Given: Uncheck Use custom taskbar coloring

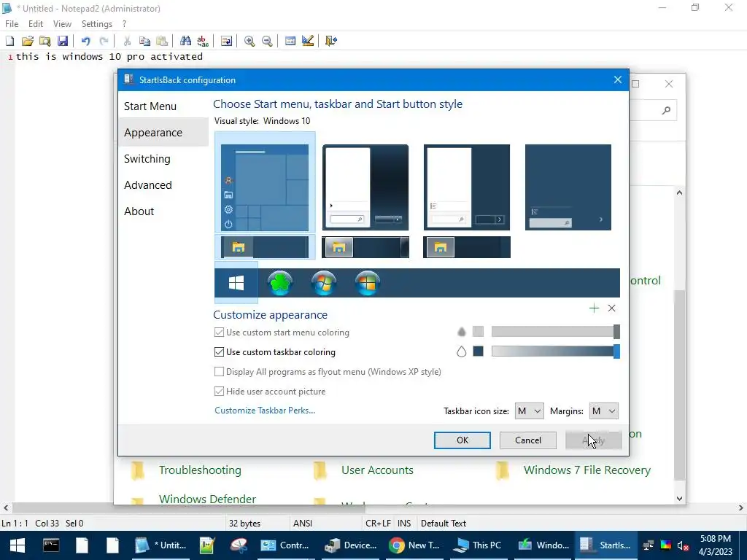Looking at the screenshot, I should pyautogui.click(x=219, y=352).
